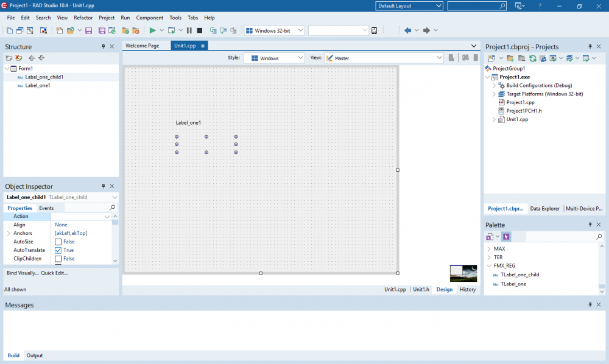
Task: Uncheck the AutoTranslate property checkbox
Action: 58,250
